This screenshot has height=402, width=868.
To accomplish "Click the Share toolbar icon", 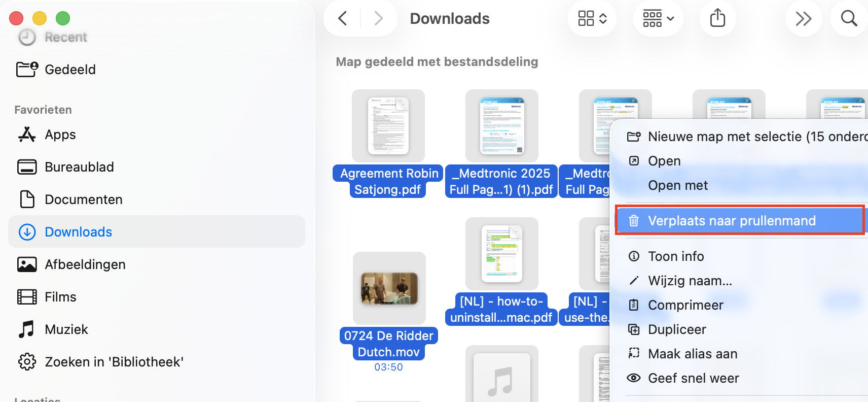I will coord(717,19).
